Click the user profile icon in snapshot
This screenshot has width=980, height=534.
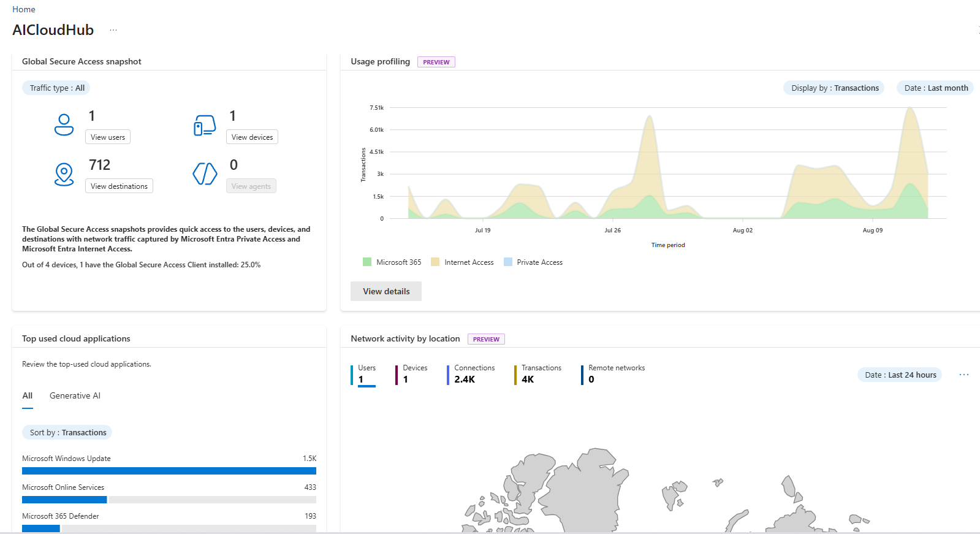click(x=64, y=124)
